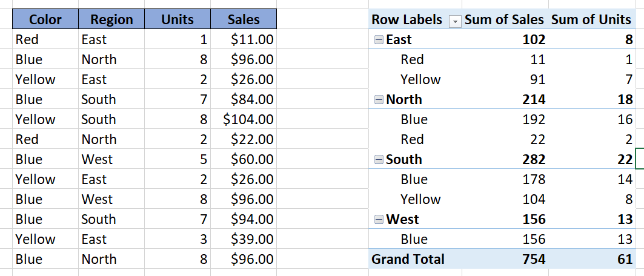This screenshot has height=276, width=644.
Task: Collapse the East group in pivot table
Action: click(x=379, y=40)
